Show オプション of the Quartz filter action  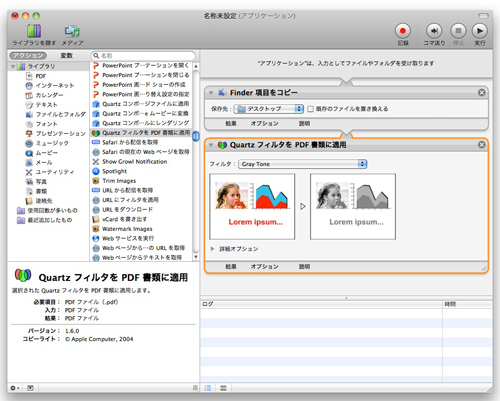point(264,267)
